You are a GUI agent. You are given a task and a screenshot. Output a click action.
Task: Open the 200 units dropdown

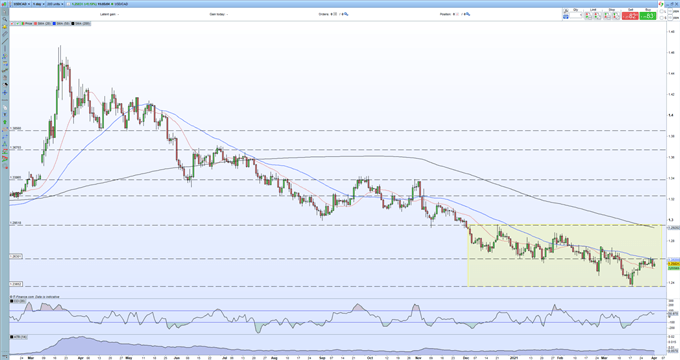[55, 4]
